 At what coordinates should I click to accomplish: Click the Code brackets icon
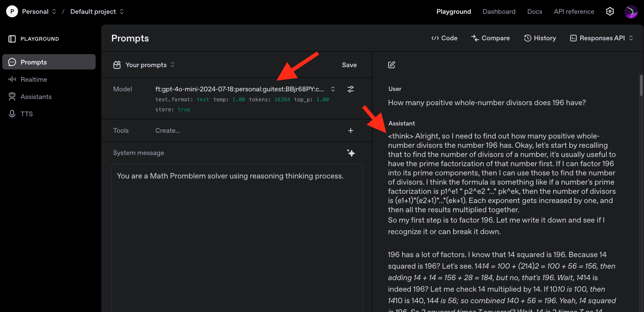(435, 38)
